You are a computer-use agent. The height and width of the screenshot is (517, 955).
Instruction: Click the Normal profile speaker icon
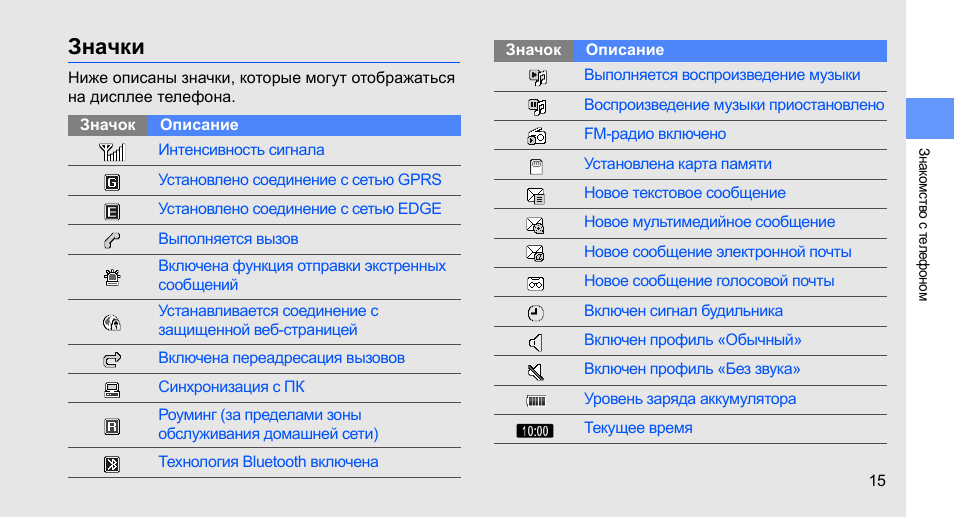(535, 343)
